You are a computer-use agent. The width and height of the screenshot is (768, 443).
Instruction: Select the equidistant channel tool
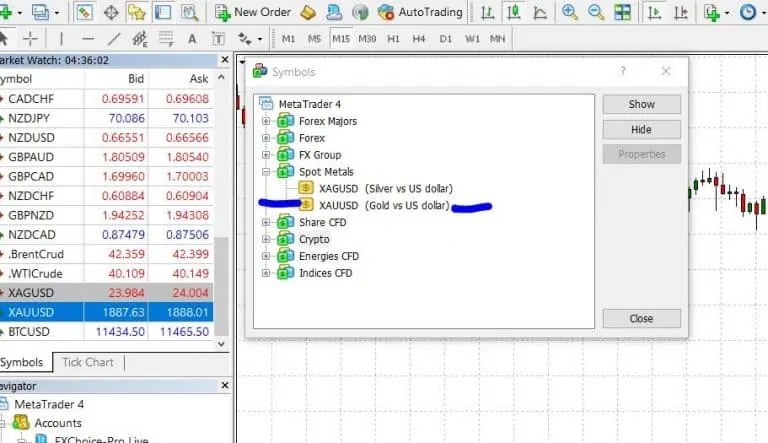pos(140,38)
